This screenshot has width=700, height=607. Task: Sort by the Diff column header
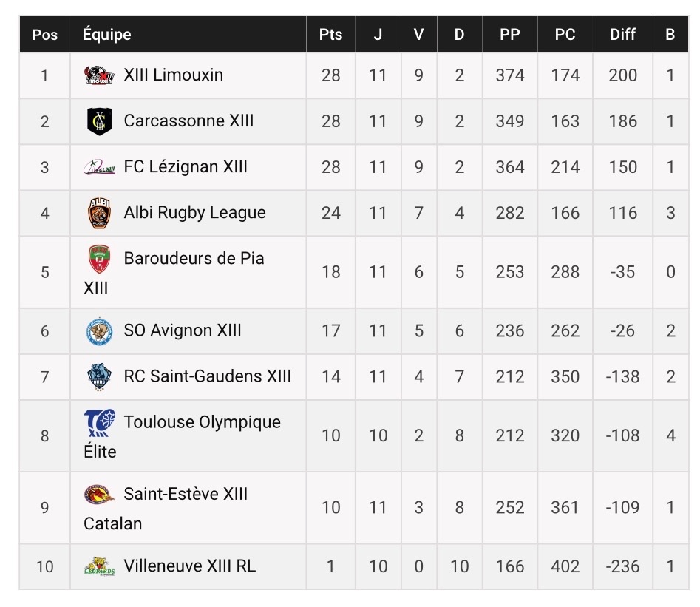622,35
